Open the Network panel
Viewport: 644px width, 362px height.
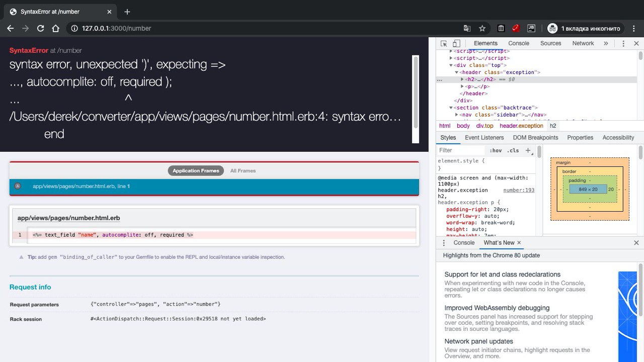(583, 43)
